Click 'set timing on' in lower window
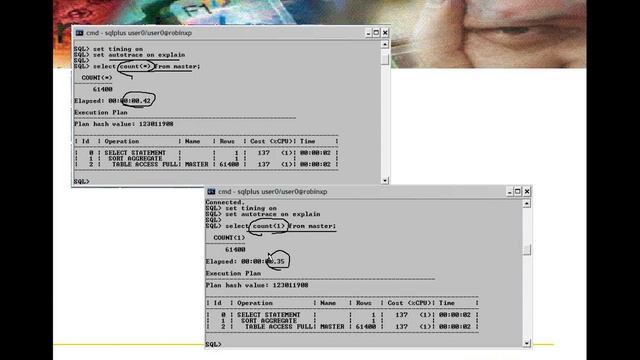Viewport: 640px width, 360px height. tap(251, 208)
